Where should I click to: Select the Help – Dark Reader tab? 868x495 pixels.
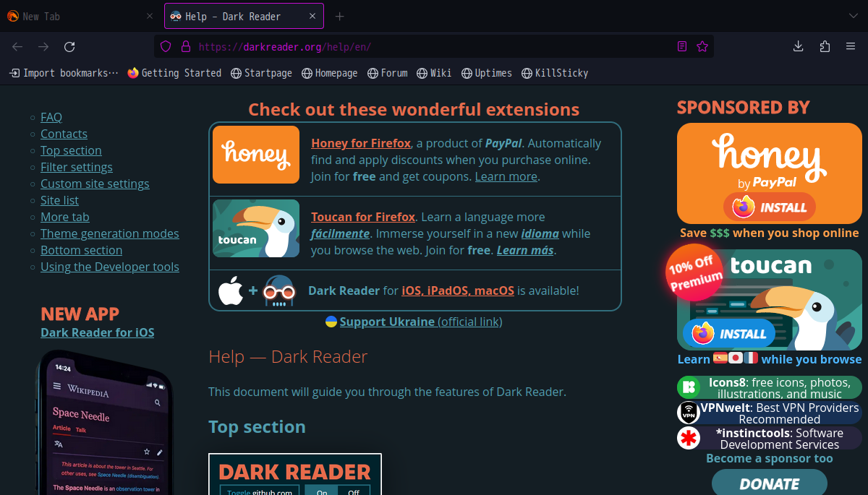tap(244, 16)
